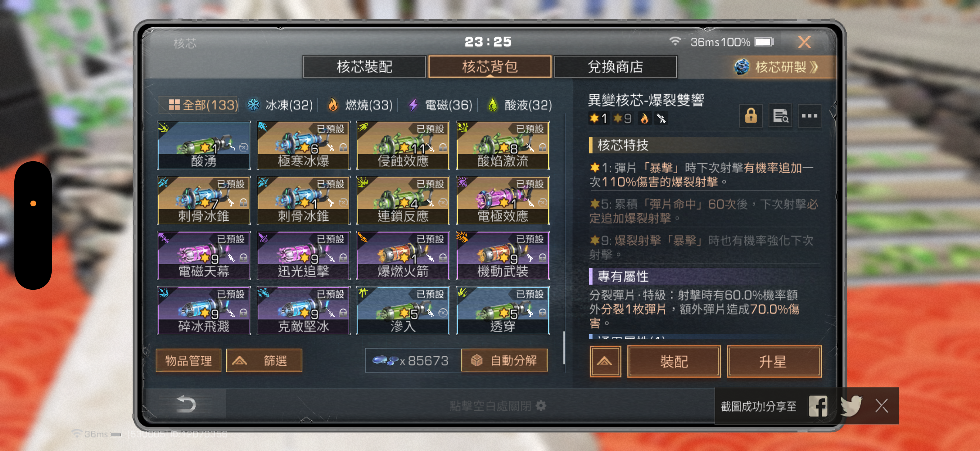
Task: Share screenshot to Twitter
Action: [851, 406]
